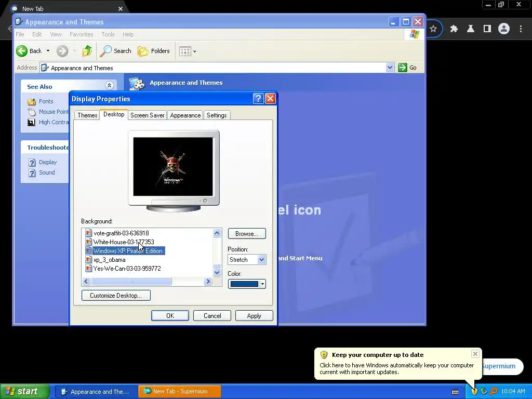The height and width of the screenshot is (399, 532).
Task: Click the Chrome profile avatar icon
Action: click(x=504, y=29)
